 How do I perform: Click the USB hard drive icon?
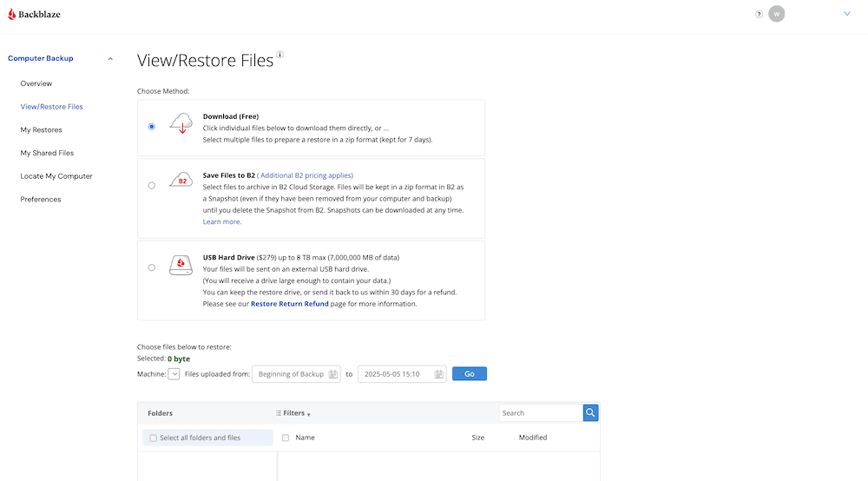point(181,265)
